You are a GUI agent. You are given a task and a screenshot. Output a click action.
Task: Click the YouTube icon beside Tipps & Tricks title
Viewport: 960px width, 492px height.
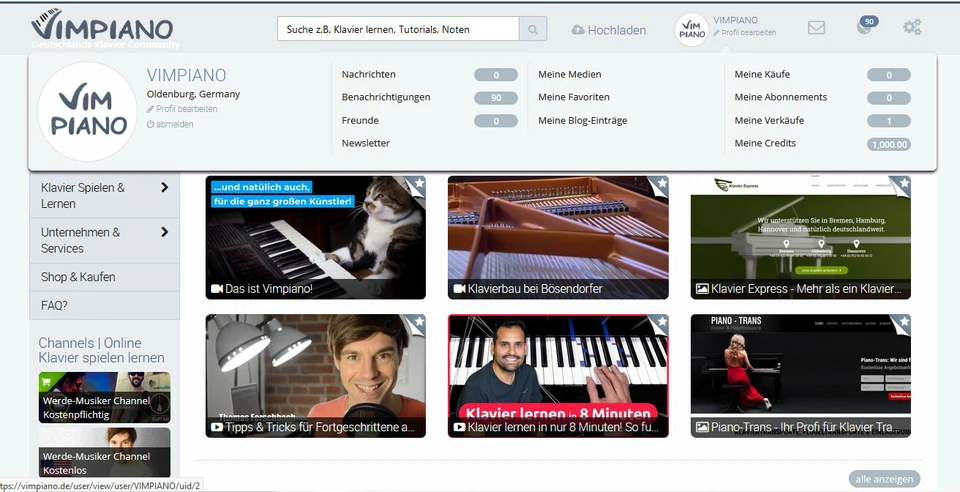(x=217, y=427)
